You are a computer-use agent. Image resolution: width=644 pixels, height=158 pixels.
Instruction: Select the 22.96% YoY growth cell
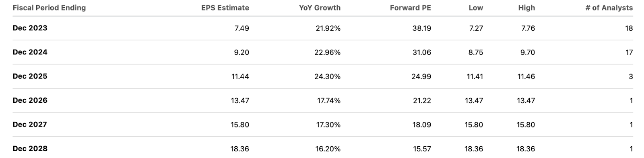[x=328, y=52]
